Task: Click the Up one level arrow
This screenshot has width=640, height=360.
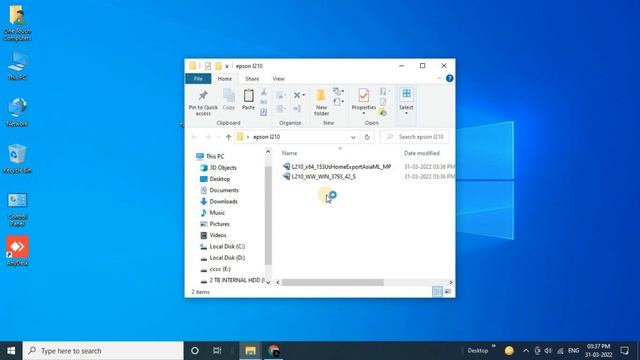Action: click(x=229, y=137)
